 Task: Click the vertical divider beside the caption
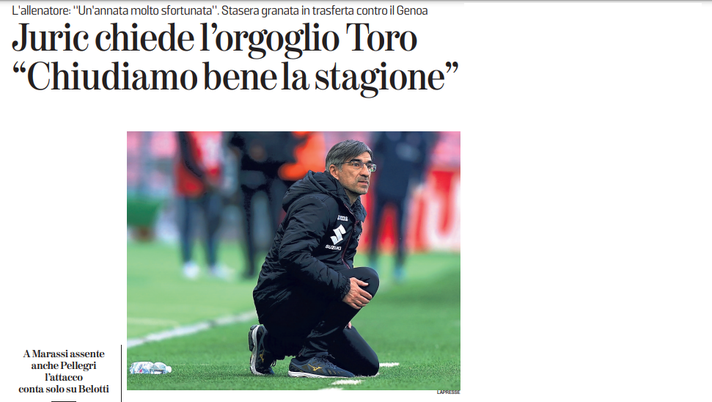(x=122, y=373)
